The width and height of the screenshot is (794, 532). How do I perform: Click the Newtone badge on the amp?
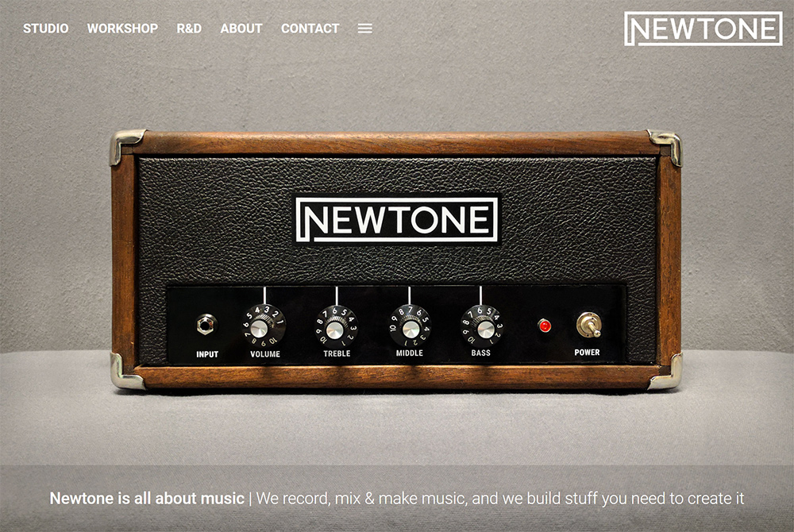click(x=396, y=220)
